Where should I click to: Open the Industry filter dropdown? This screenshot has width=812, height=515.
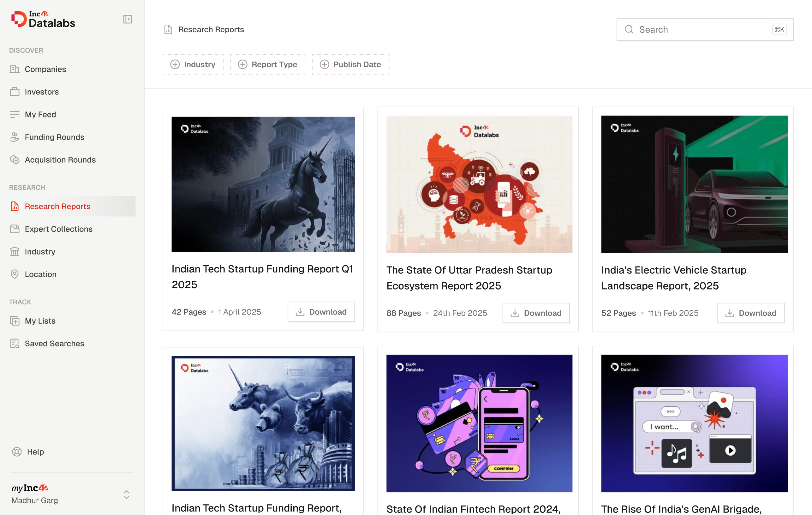[193, 64]
